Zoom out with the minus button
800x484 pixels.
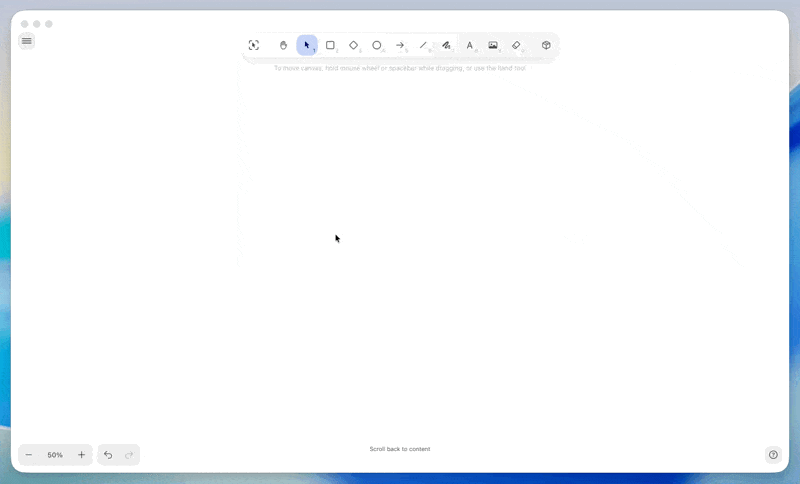[x=29, y=455]
